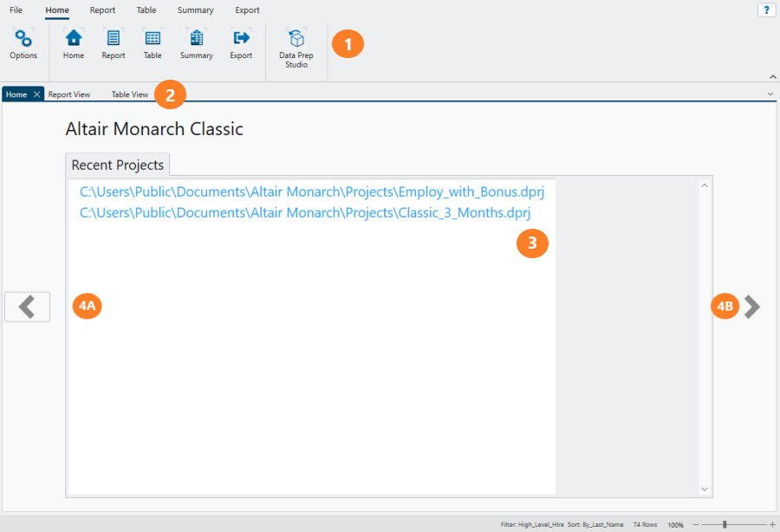Viewport: 780px width, 532px height.
Task: Click the Sort: By_Last_Name status entry
Action: point(595,524)
